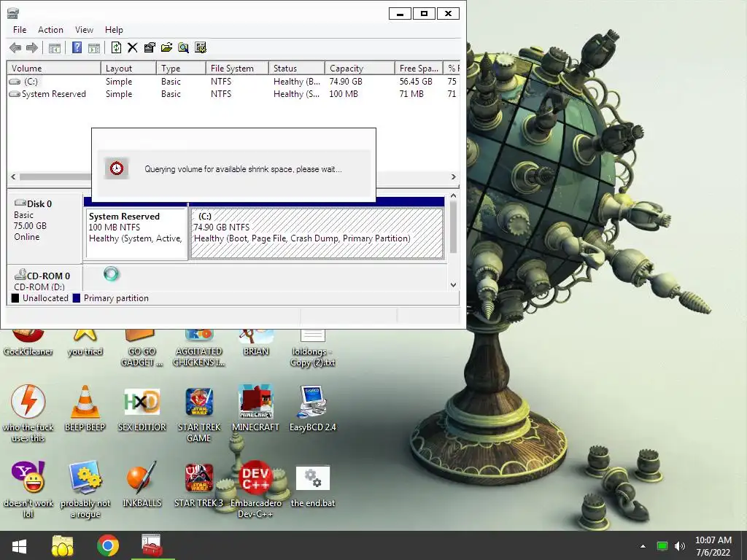Viewport: 747px width, 560px height.
Task: Click the Forward arrow in the toolbar
Action: [32, 47]
